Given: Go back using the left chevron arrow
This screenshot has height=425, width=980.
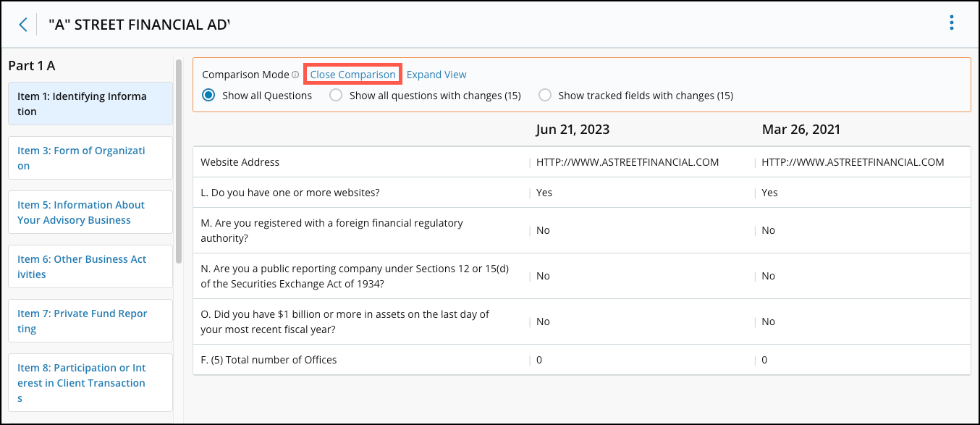Looking at the screenshot, I should (23, 25).
